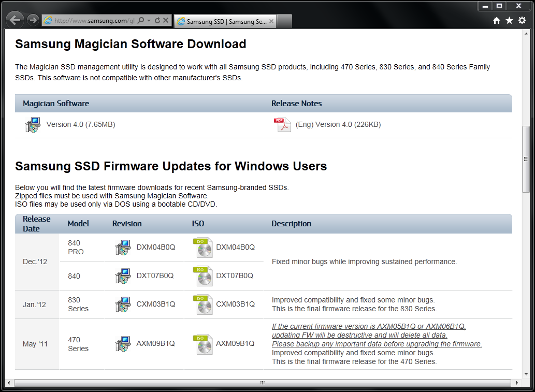The height and width of the screenshot is (392, 535).
Task: Download AXM09B1Q revision for 470 Series
Action: [x=155, y=343]
